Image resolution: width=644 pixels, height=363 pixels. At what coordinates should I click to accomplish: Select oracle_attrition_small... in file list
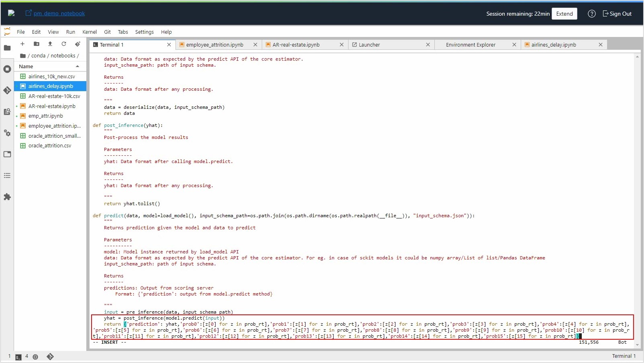point(50,136)
